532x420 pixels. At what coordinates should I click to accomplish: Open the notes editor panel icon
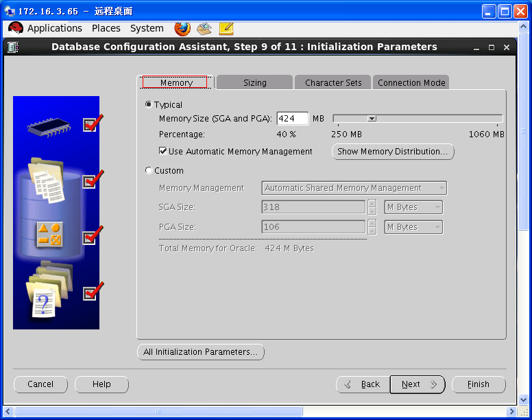pyautogui.click(x=226, y=28)
